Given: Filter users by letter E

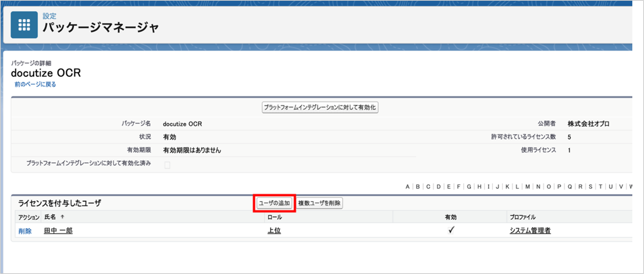Looking at the screenshot, I should [x=449, y=187].
